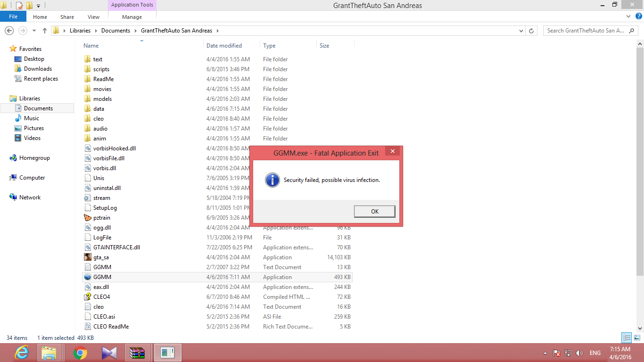
Task: Go back using the Back arrow
Action: tap(9, 31)
